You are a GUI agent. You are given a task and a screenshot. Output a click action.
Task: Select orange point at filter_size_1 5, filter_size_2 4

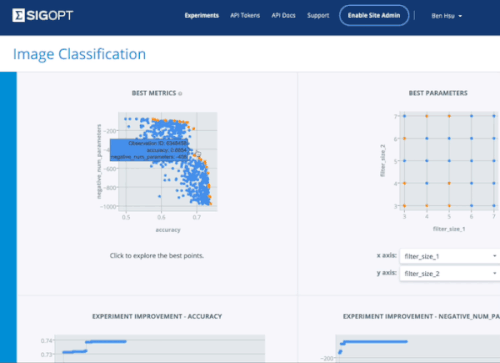[449, 183]
